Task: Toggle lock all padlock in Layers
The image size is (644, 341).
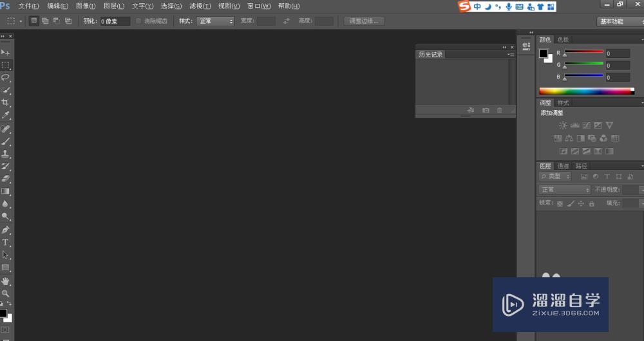Action: click(x=592, y=203)
